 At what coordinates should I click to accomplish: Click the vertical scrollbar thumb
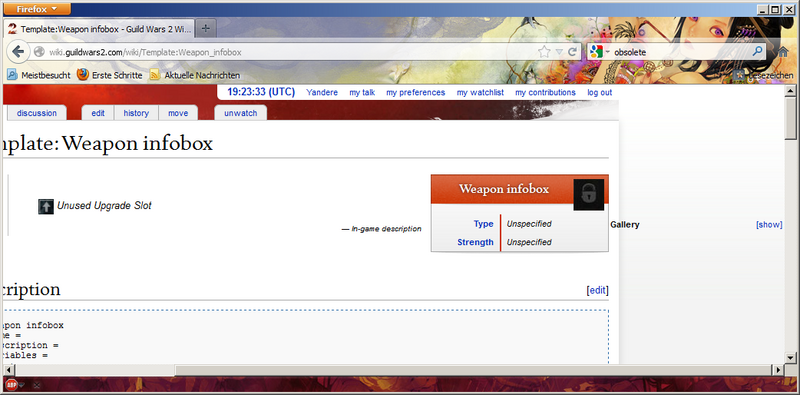coord(790,118)
